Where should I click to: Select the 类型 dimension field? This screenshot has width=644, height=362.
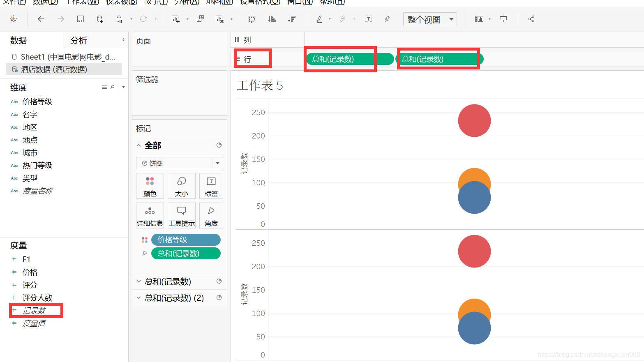pos(30,178)
